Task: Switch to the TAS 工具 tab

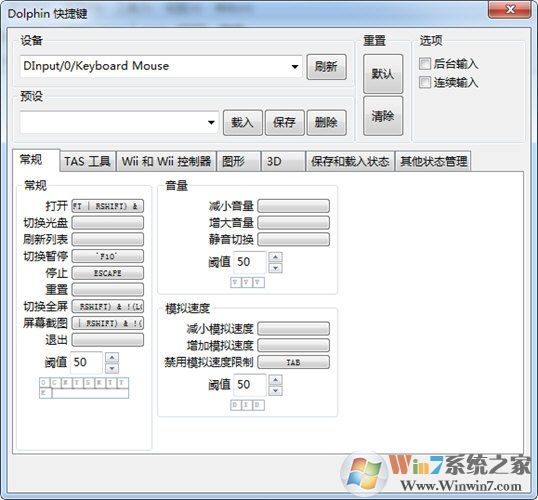Action: coord(88,161)
